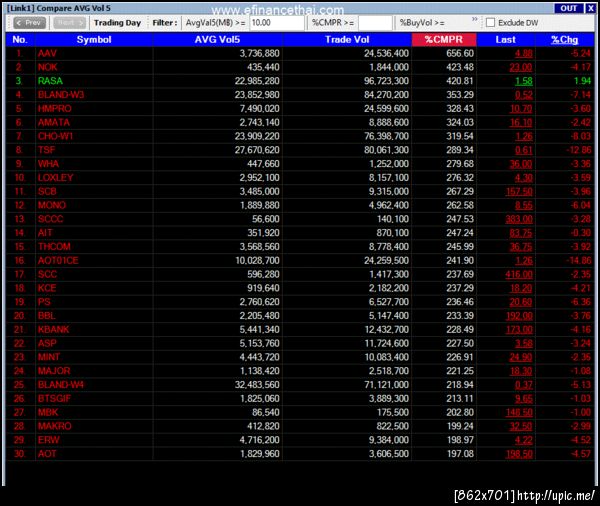Image resolution: width=600 pixels, height=506 pixels.
Task: Select the HMPRO symbol
Action: coord(55,109)
